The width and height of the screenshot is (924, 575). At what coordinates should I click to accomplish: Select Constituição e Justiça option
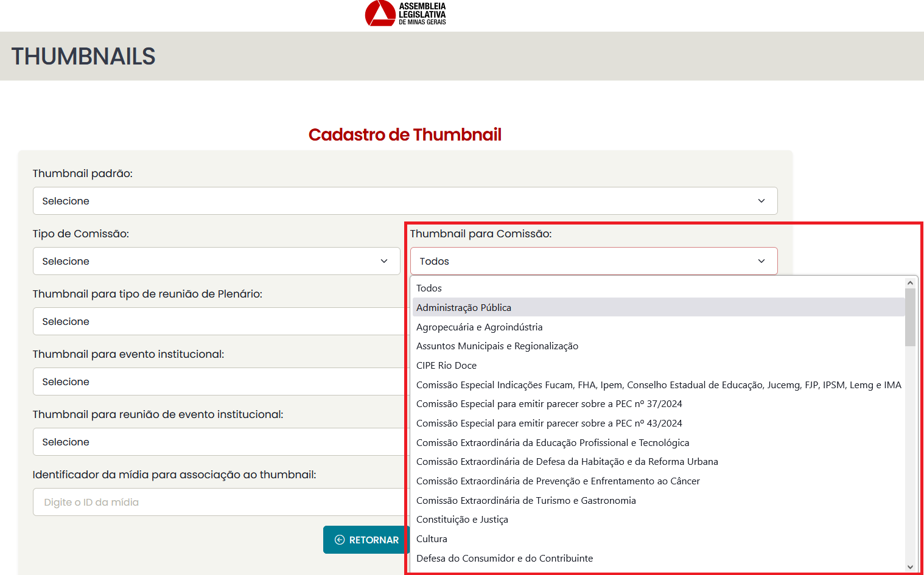click(462, 519)
